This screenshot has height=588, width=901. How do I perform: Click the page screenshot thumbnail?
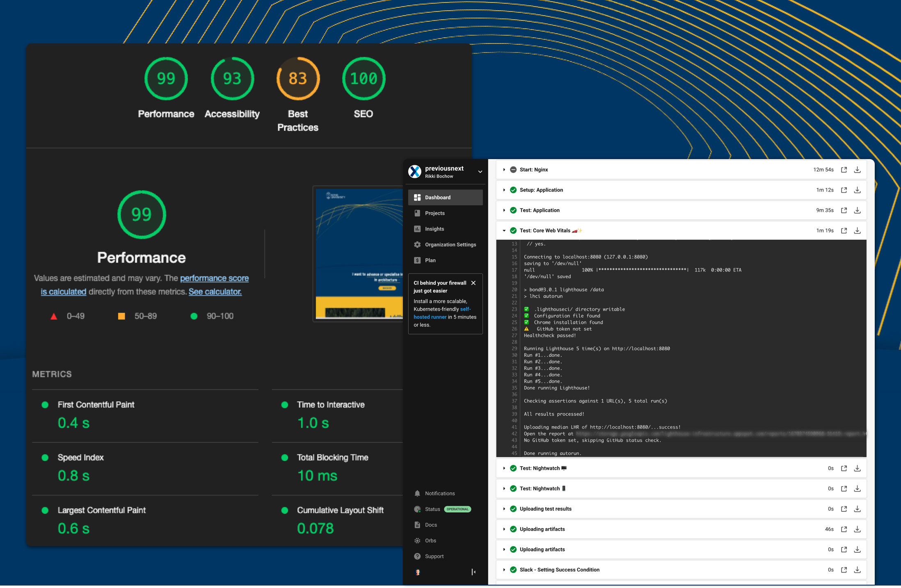point(358,254)
